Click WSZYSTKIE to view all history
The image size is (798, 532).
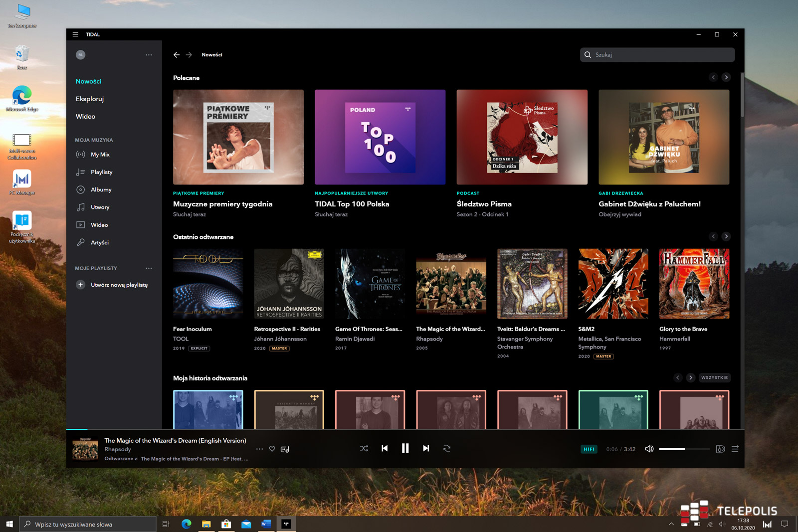[x=714, y=377]
